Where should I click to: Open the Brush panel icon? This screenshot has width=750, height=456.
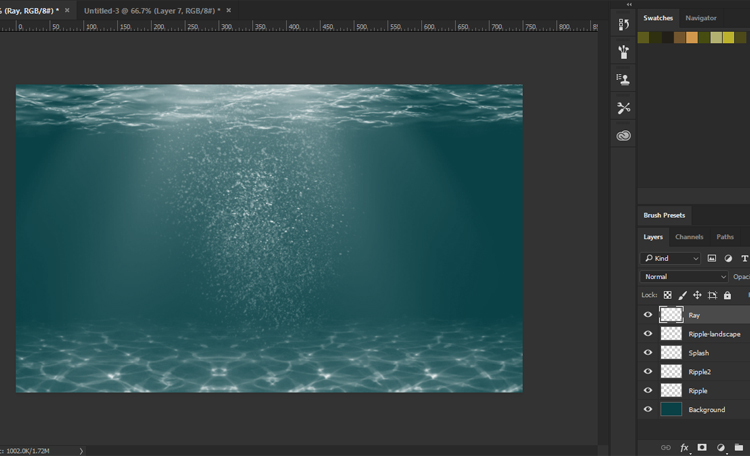click(x=624, y=52)
